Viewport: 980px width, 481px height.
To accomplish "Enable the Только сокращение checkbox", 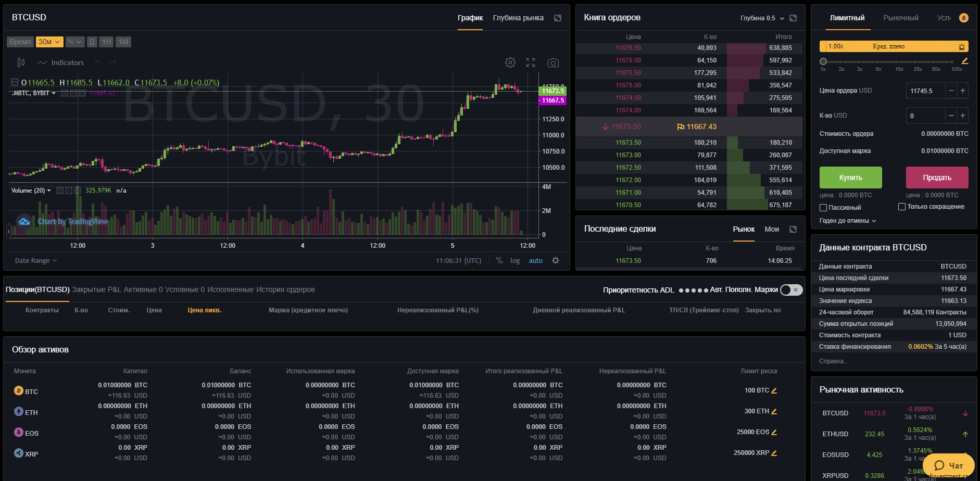I will click(902, 207).
